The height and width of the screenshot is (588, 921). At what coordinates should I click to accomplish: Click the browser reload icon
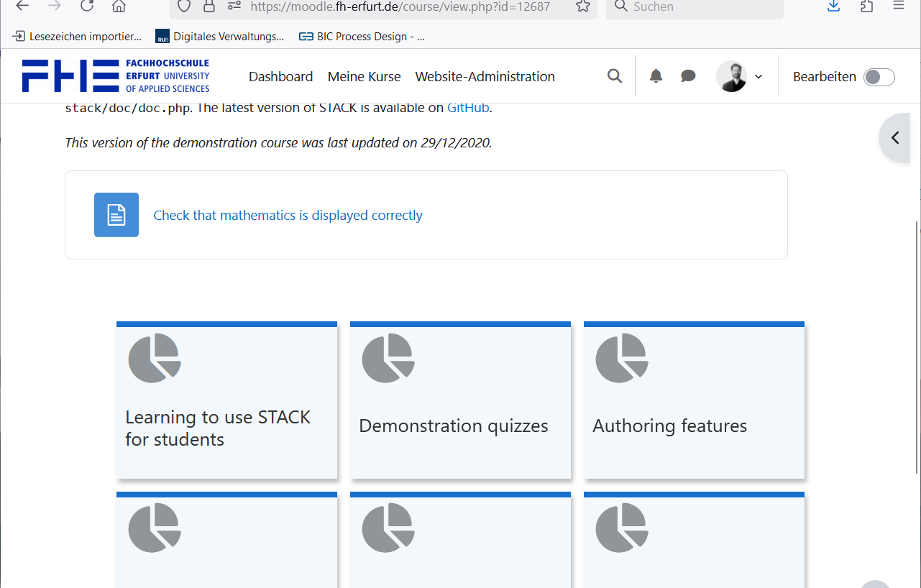(87, 6)
